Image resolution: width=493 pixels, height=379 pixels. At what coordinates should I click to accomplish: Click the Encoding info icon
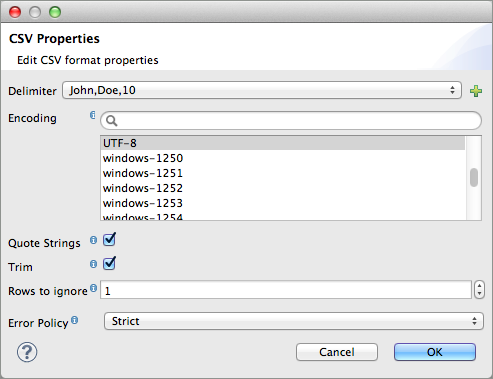click(x=93, y=115)
